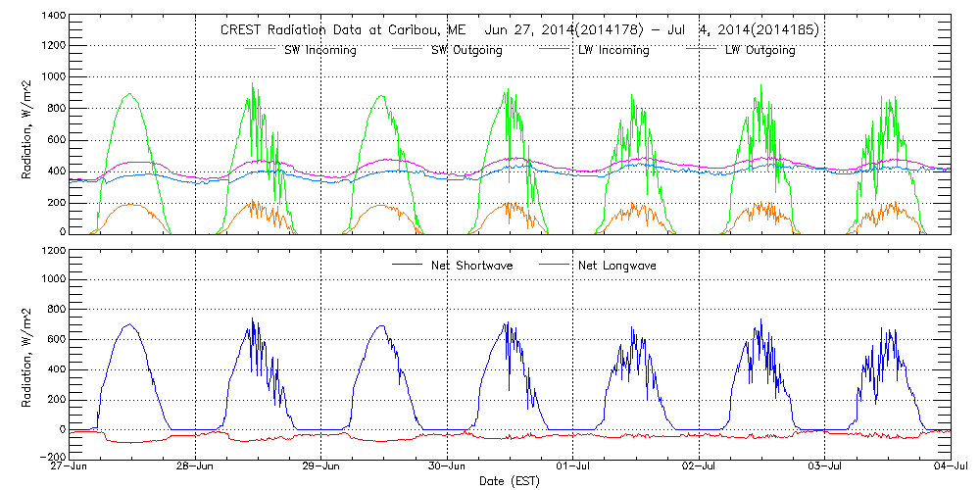This screenshot has width=980, height=490.
Task: Click the 1400 y-axis tick in top chart
Action: pos(52,18)
